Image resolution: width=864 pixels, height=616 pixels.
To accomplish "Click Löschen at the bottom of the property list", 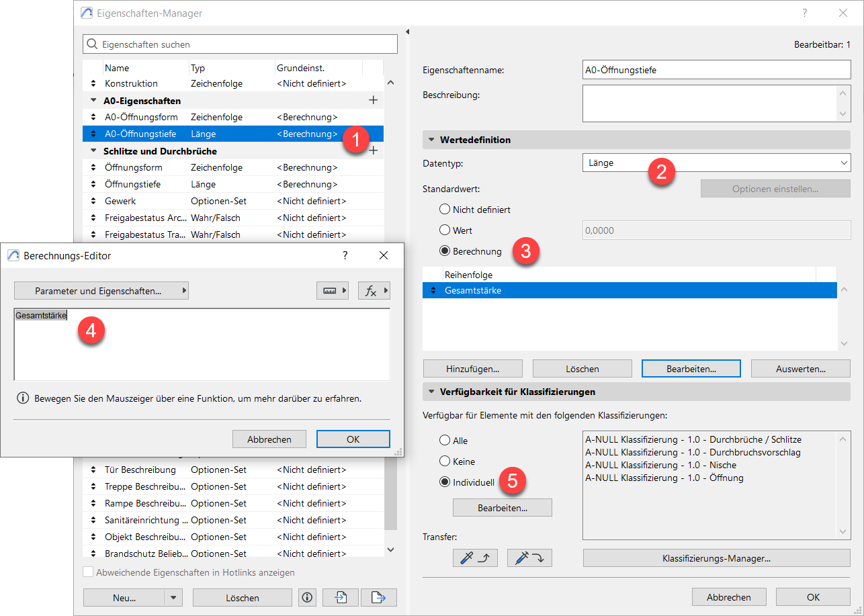I will [x=243, y=597].
